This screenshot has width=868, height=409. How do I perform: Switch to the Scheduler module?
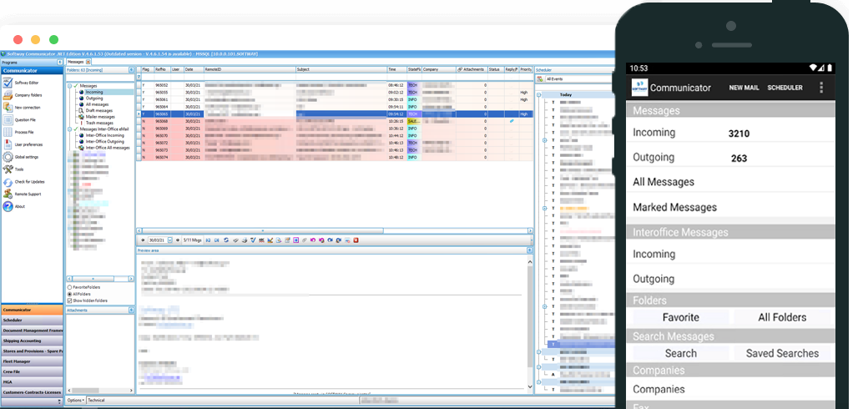point(32,321)
